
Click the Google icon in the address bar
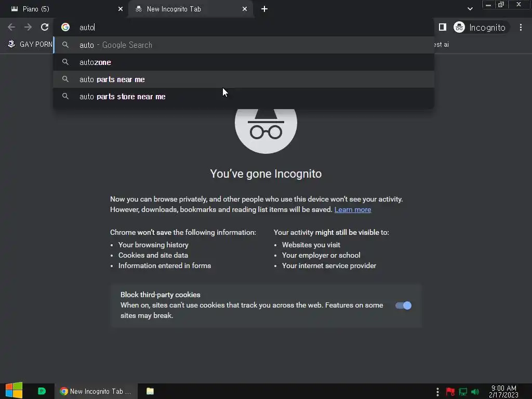(x=65, y=27)
